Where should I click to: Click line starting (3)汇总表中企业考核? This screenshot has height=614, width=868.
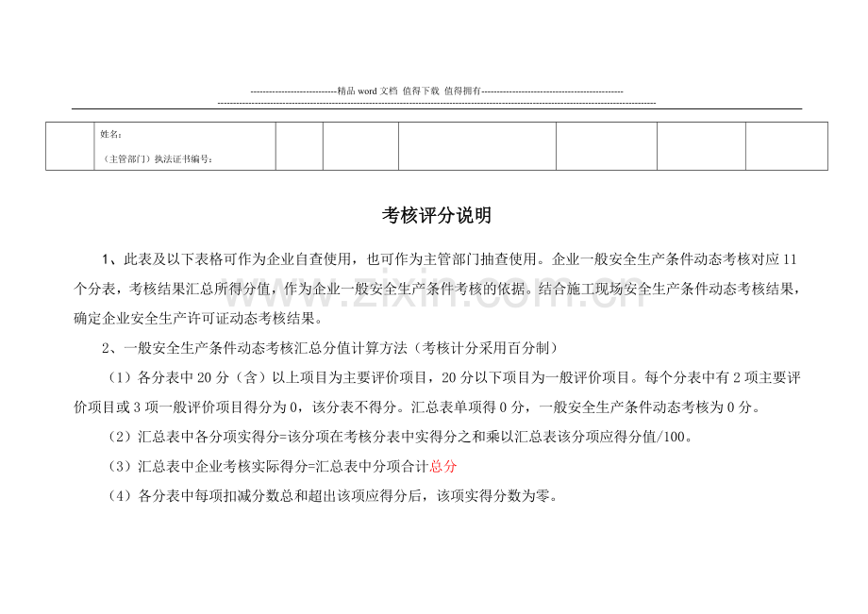(281, 466)
